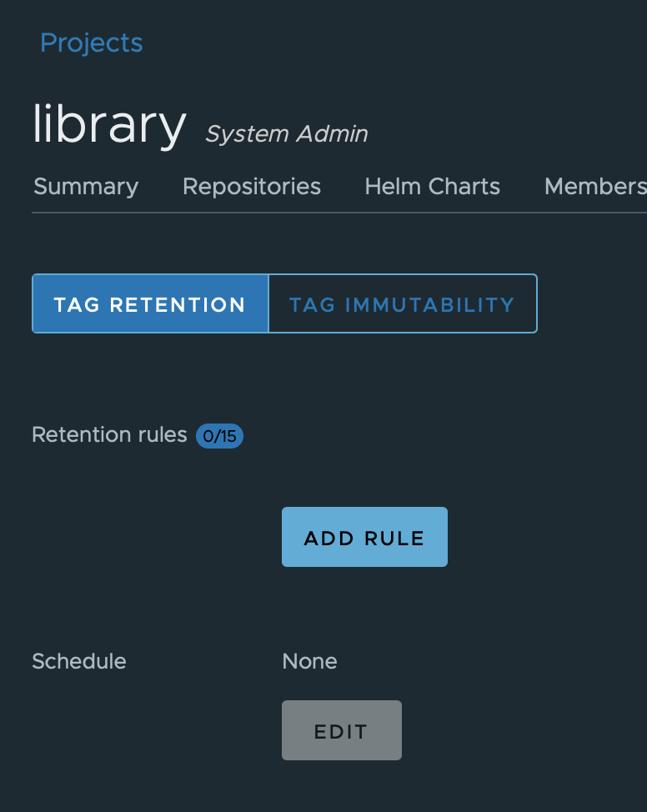Click the 0/15 retention rules badge
Image resolution: width=647 pixels, height=812 pixels.
coord(219,435)
